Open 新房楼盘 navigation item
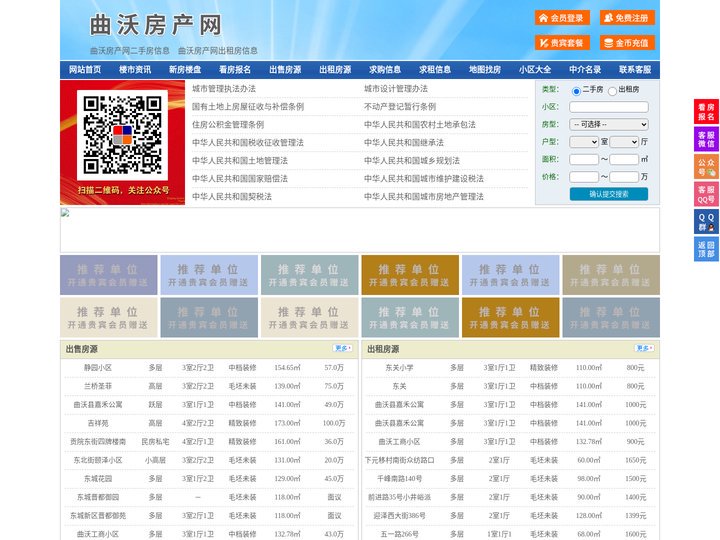The height and width of the screenshot is (540, 720). tap(185, 70)
